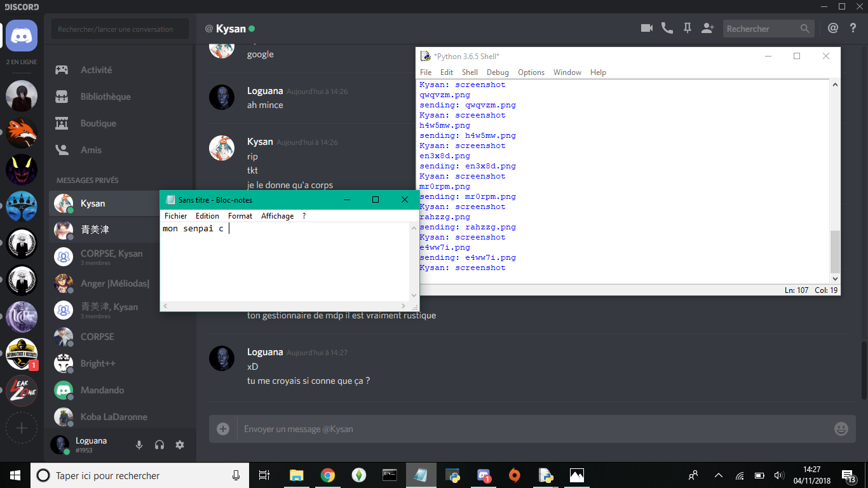Attach a file with plus button
Viewport: 868px width, 488px height.
pos(223,429)
